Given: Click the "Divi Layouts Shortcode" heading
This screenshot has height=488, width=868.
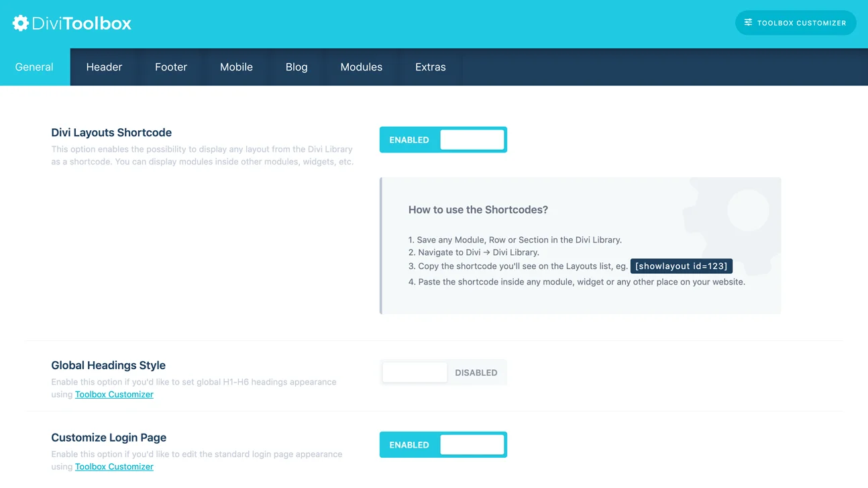Looking at the screenshot, I should click(111, 132).
